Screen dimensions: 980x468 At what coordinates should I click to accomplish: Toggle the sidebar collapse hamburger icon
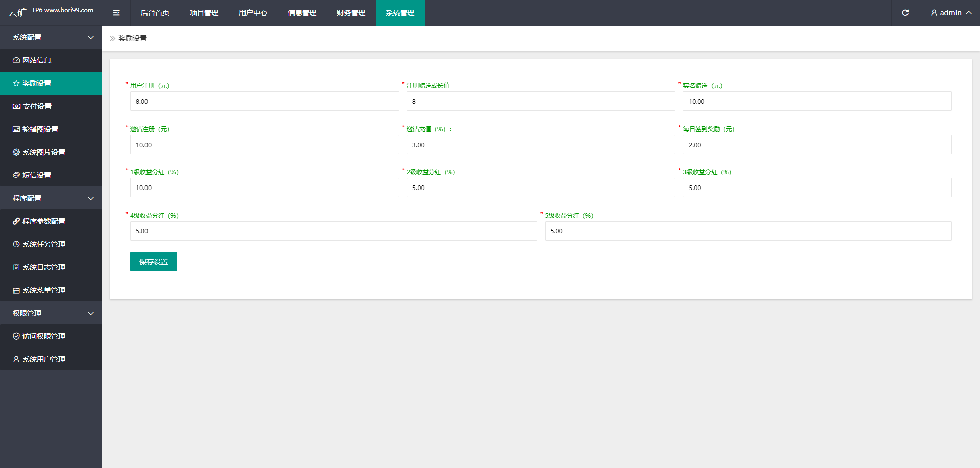tap(116, 13)
